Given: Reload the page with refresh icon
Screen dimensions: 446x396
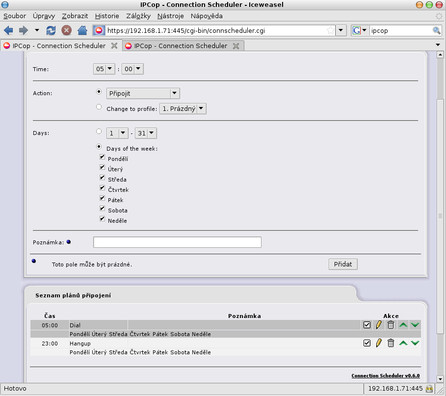Looking at the screenshot, I should tap(51, 31).
